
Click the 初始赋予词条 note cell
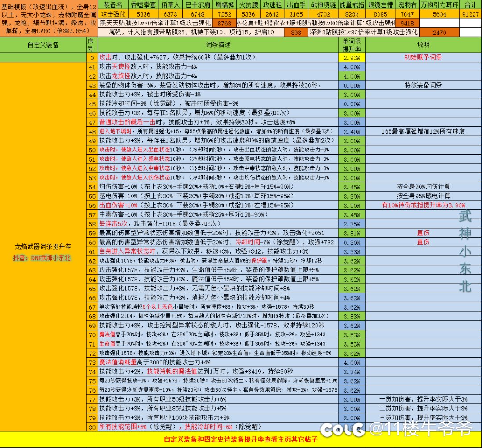(423, 57)
